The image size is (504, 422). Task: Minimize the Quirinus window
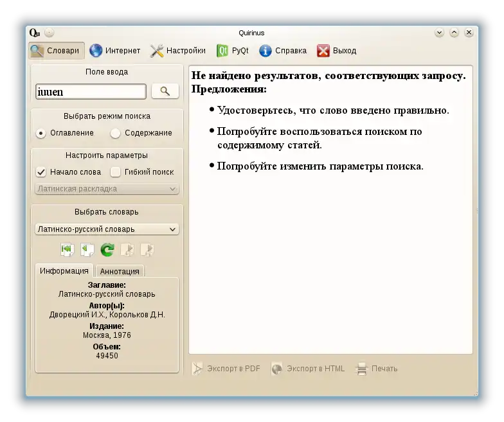point(440,32)
